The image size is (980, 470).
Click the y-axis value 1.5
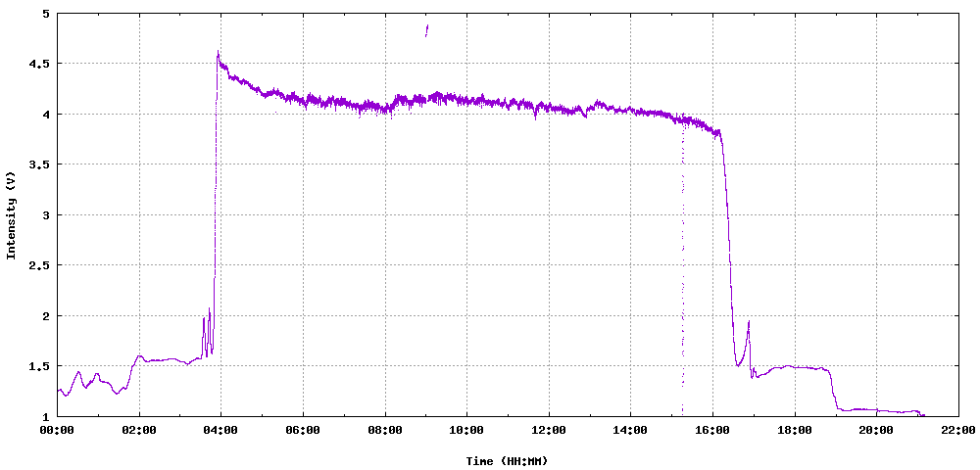[x=38, y=367]
